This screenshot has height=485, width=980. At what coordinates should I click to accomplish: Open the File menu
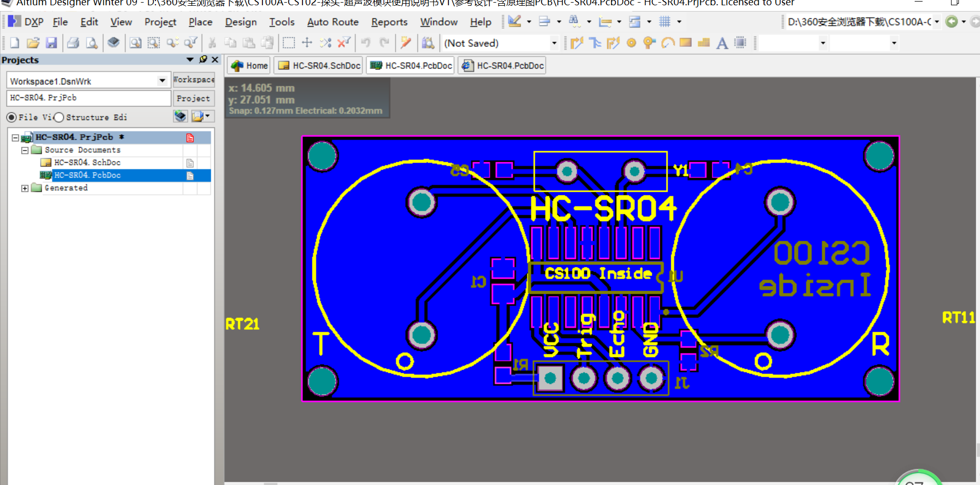(60, 22)
